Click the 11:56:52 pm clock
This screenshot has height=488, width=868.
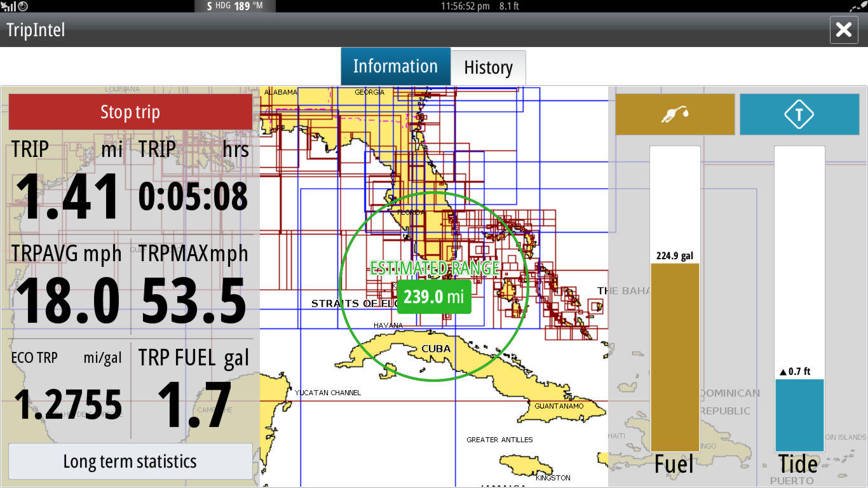tap(465, 6)
